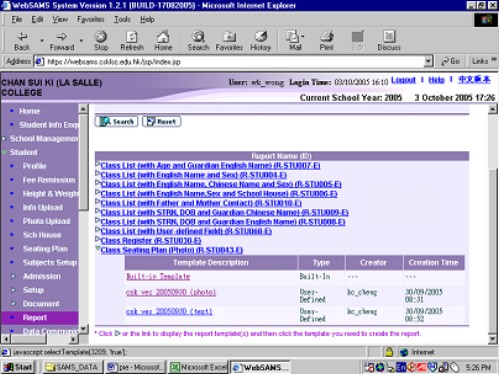Click sidebar scroll up arrow
Viewport: 500px width, 375px height.
point(83,109)
